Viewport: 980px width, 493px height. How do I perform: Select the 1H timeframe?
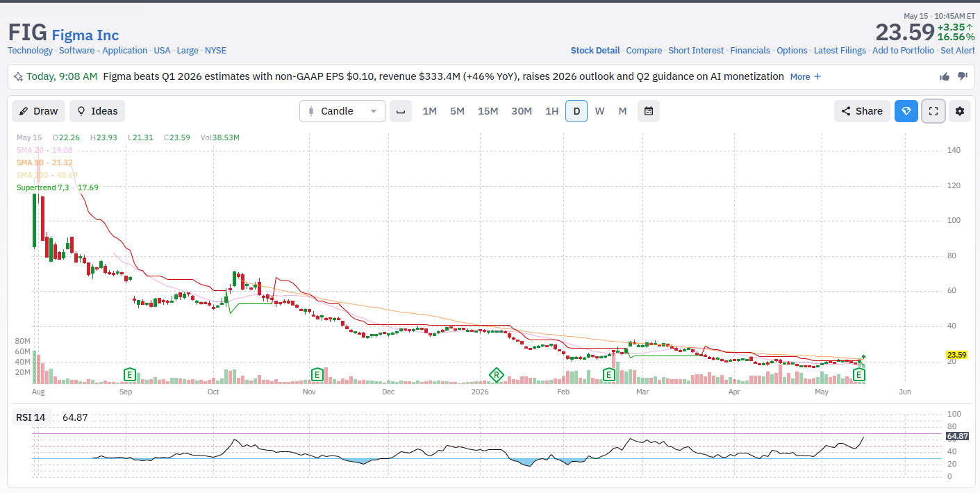tap(551, 111)
